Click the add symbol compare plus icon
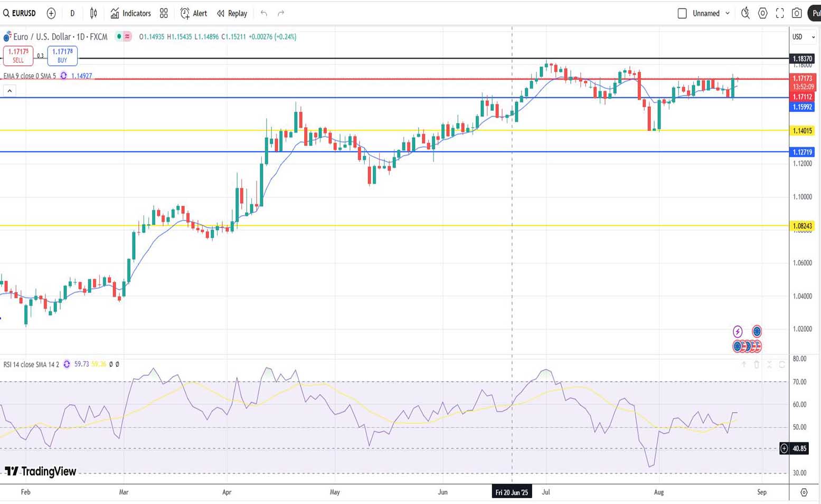Image resolution: width=821 pixels, height=504 pixels. point(51,13)
